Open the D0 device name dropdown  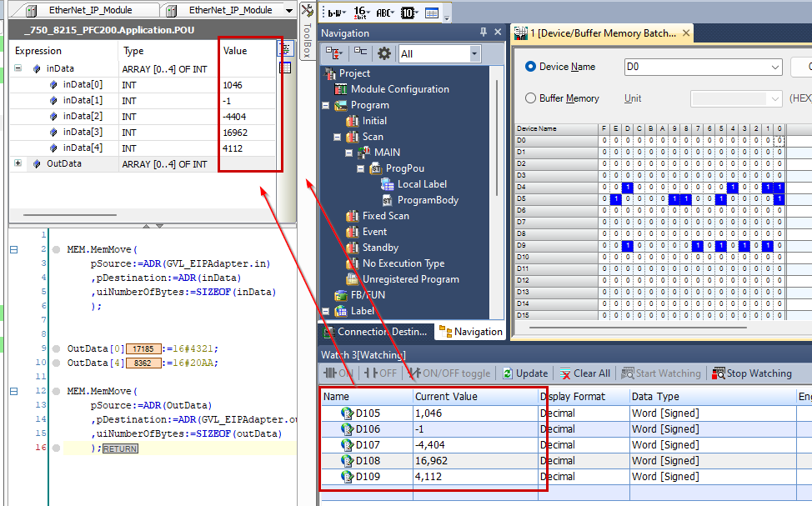774,68
